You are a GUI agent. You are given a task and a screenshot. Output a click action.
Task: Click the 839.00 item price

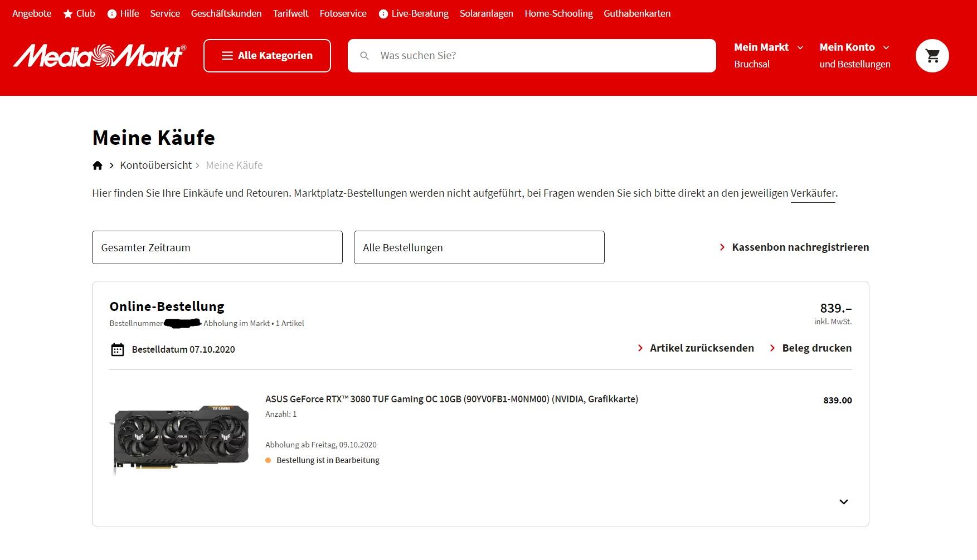[838, 400]
